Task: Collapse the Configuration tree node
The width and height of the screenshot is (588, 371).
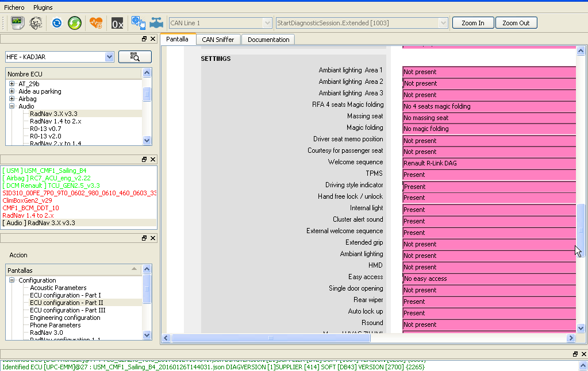Action: coord(11,280)
